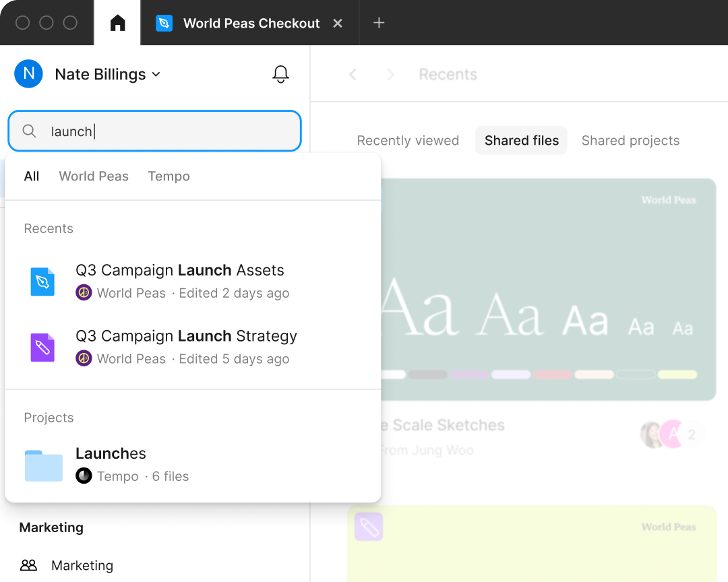Filter search results by Tempo

pyautogui.click(x=169, y=176)
